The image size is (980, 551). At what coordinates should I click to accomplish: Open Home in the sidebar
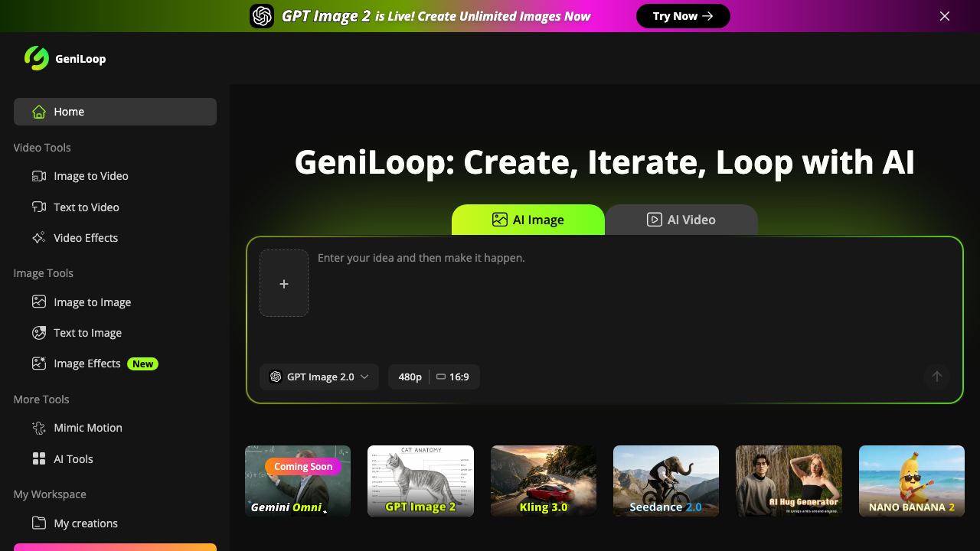115,112
